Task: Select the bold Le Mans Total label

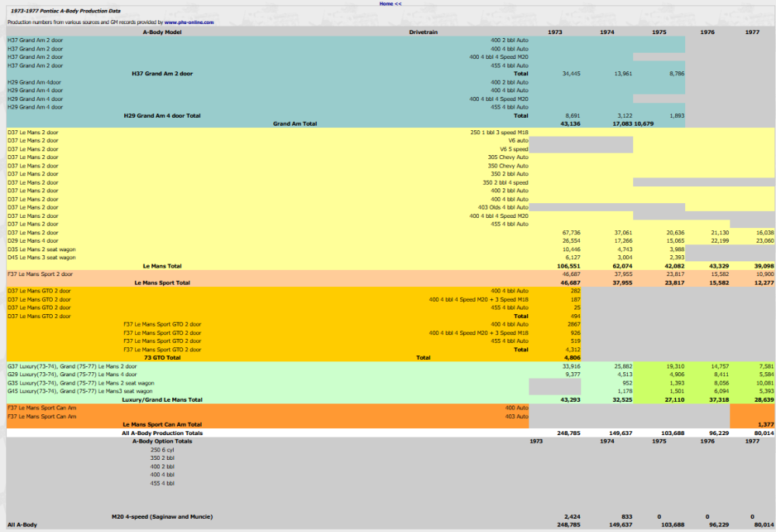Action: click(x=162, y=266)
